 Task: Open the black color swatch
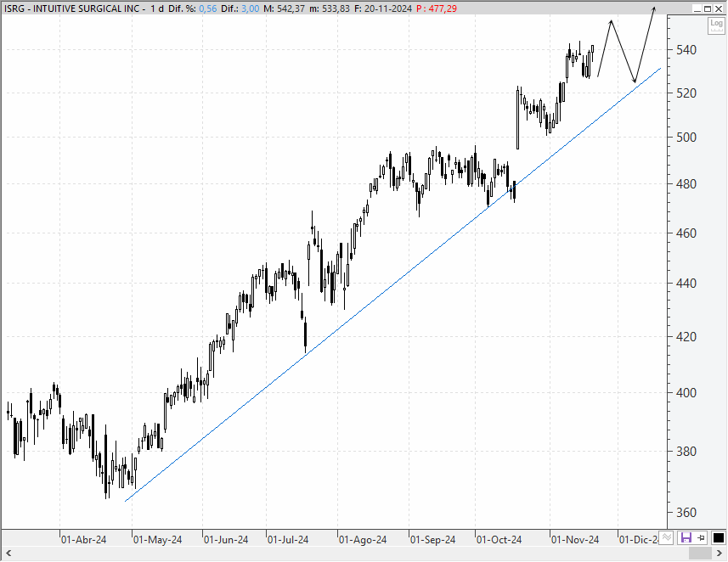pos(719,538)
